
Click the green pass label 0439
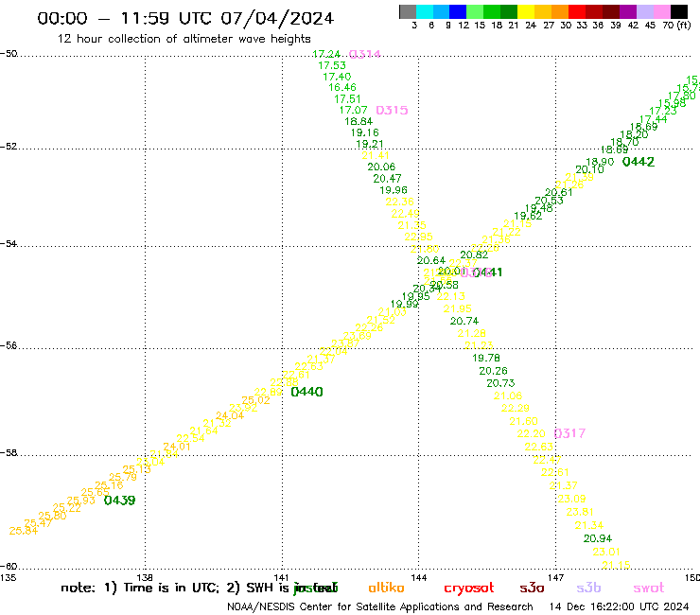[119, 501]
